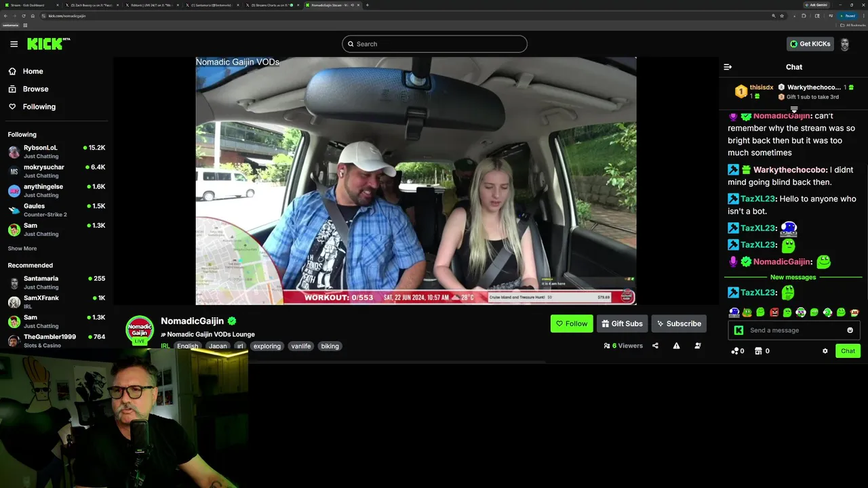Image resolution: width=868 pixels, height=488 pixels.
Task: Click the English language tag
Action: [188, 346]
